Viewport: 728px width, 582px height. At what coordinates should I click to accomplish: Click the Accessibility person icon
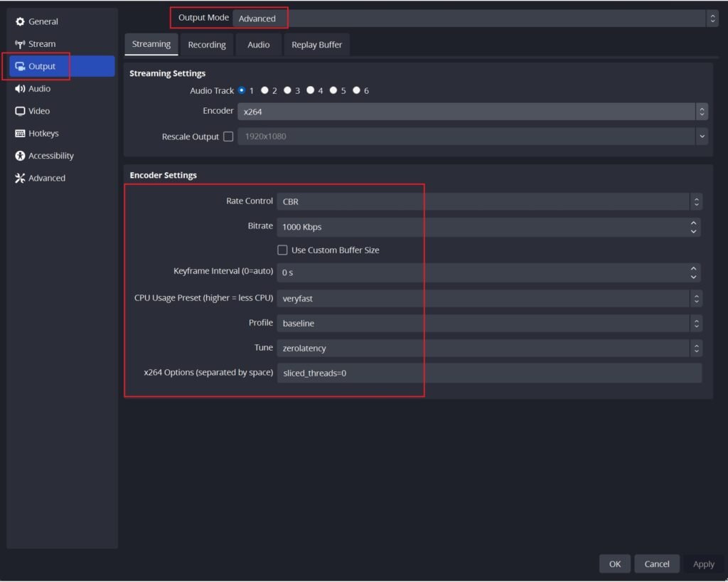pyautogui.click(x=20, y=156)
